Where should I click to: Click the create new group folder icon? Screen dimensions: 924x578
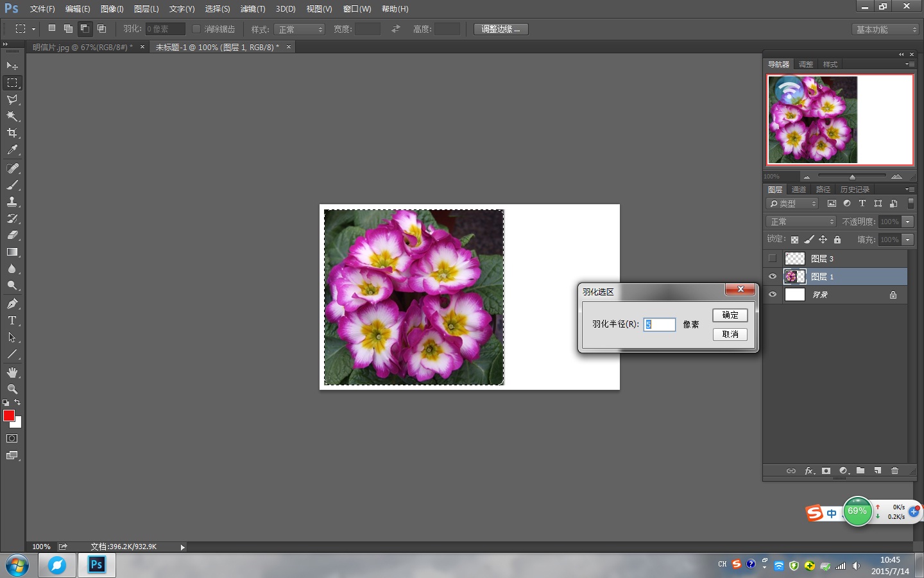(860, 471)
